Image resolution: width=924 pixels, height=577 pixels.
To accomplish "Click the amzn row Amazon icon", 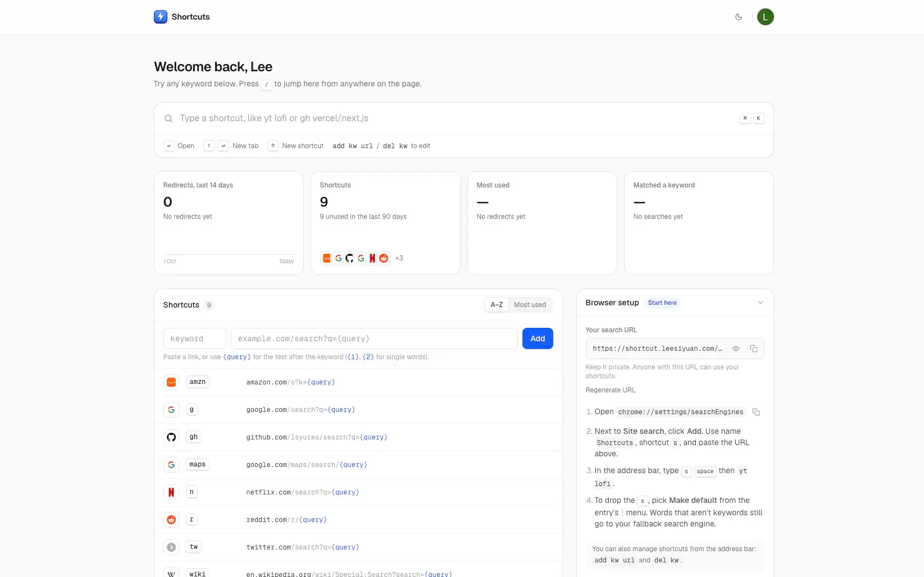I will tap(171, 382).
